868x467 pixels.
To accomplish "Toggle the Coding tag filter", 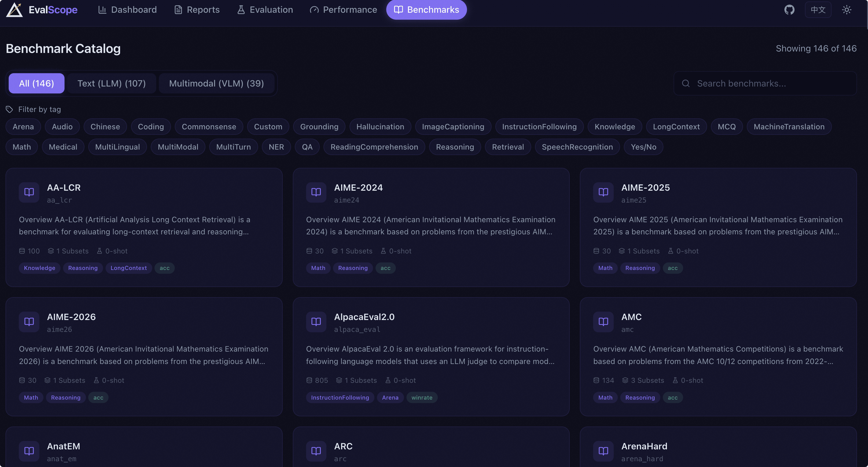I will coord(151,127).
